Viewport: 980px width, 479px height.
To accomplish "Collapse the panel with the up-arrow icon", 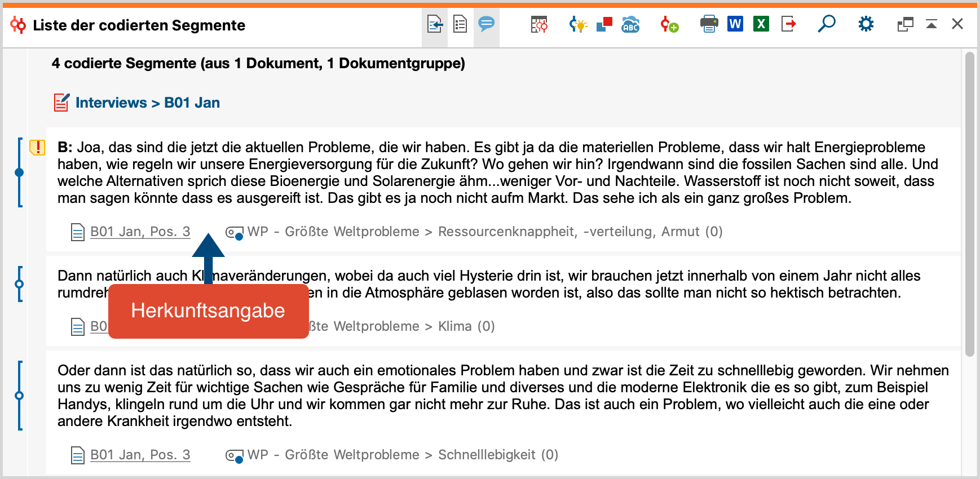I will click(x=932, y=24).
